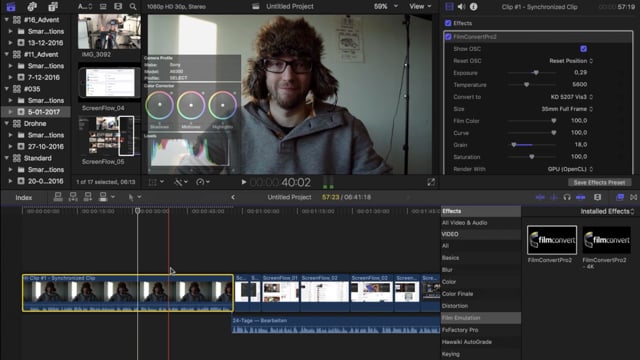Click the headphones audio skimming icon
The height and width of the screenshot is (360, 640).
coord(567,197)
